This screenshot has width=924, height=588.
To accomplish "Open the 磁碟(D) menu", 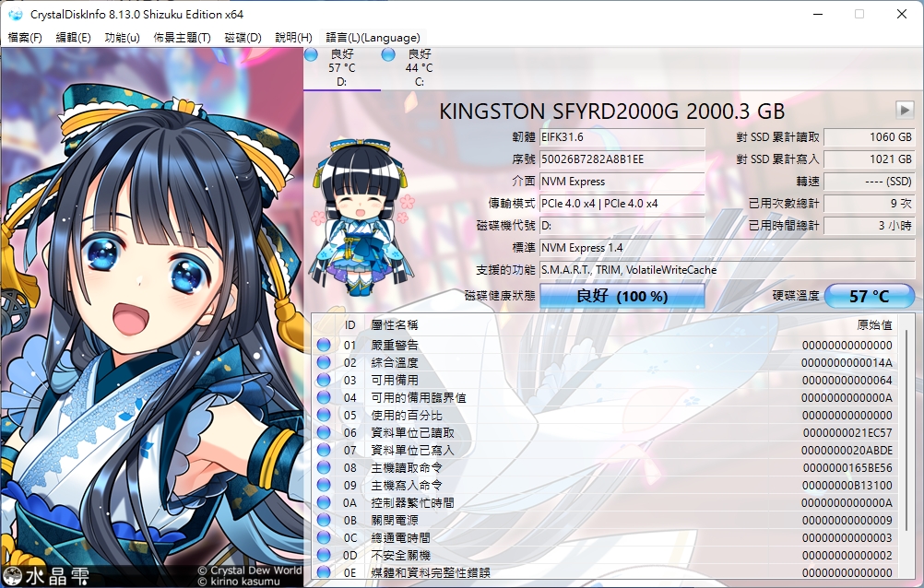I will 243,38.
